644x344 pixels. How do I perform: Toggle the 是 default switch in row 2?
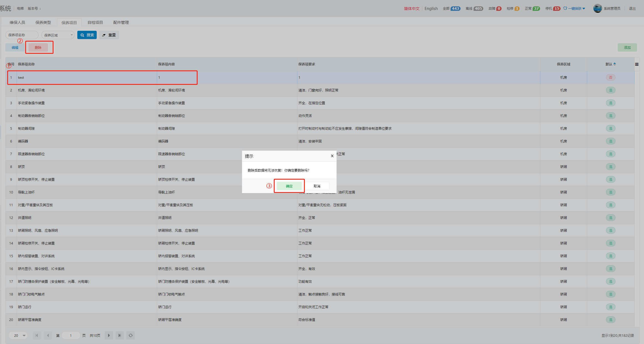coord(610,90)
